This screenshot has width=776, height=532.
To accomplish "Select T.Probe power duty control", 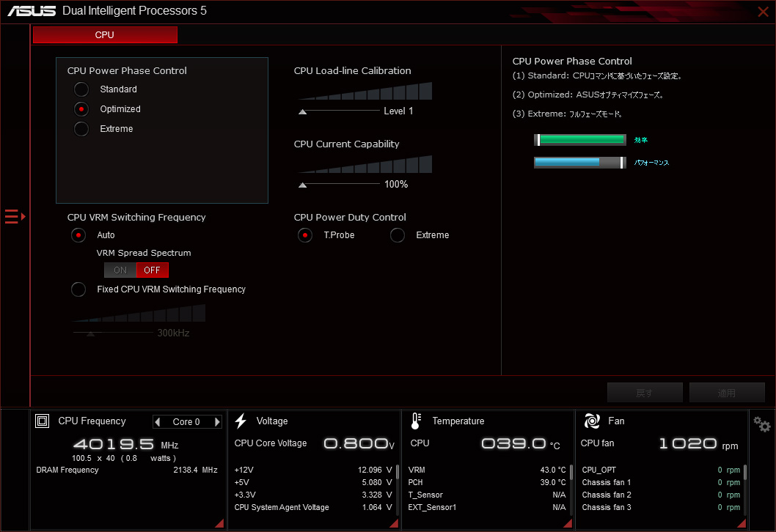I will pyautogui.click(x=305, y=235).
